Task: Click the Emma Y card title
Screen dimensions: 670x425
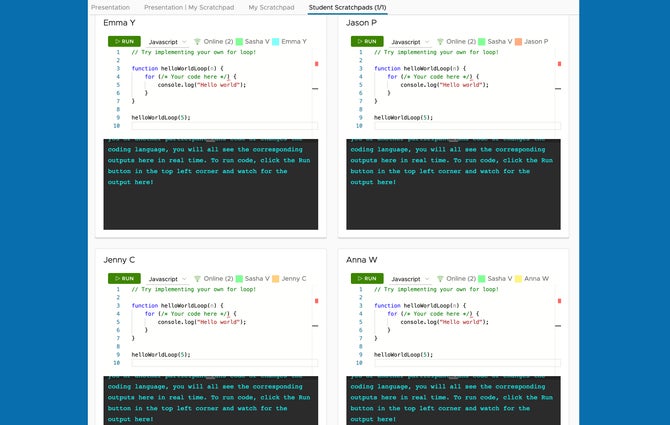Action: [x=119, y=23]
